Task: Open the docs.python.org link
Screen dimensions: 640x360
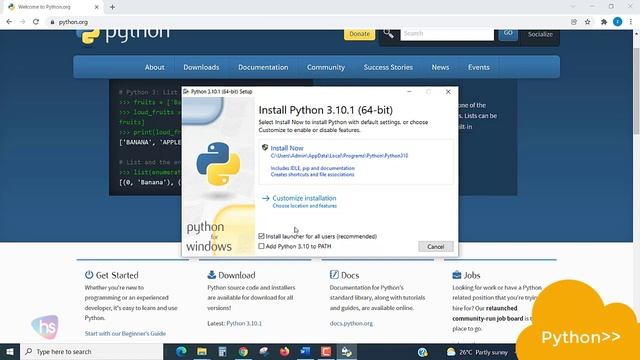Action: (351, 323)
